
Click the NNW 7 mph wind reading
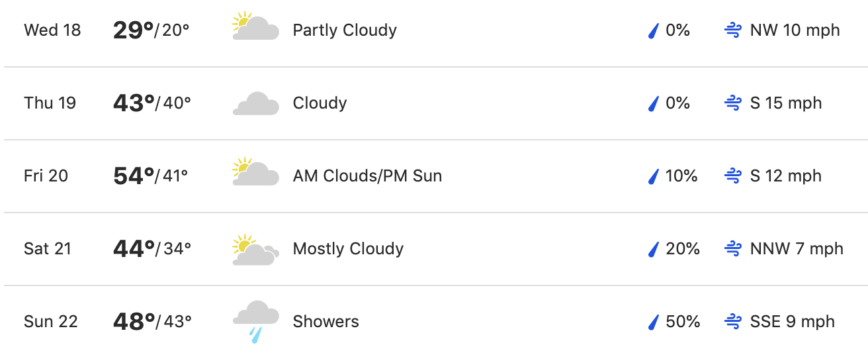pos(797,249)
